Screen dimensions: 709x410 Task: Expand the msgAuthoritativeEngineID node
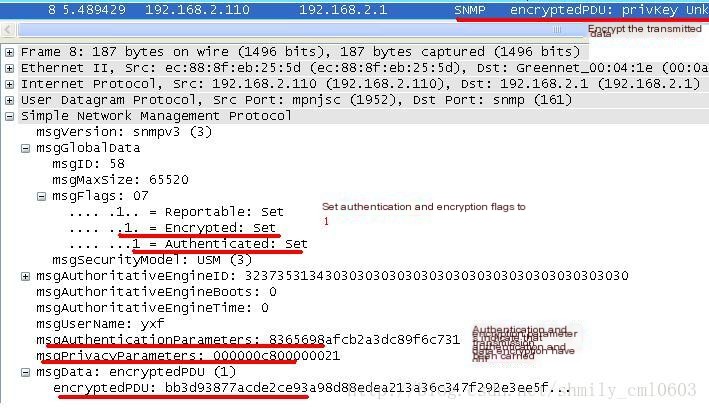click(x=26, y=276)
